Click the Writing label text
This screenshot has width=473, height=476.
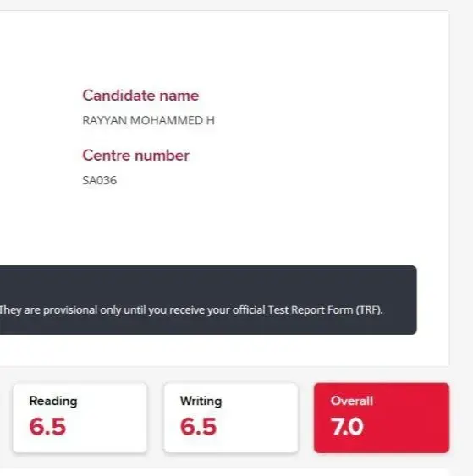(201, 401)
